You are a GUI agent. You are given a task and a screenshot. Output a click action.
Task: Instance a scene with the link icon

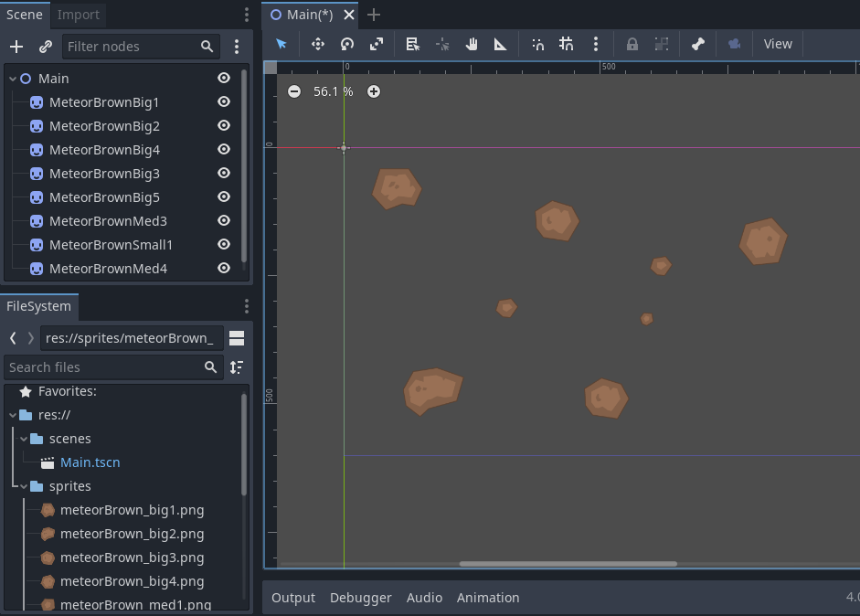point(44,46)
